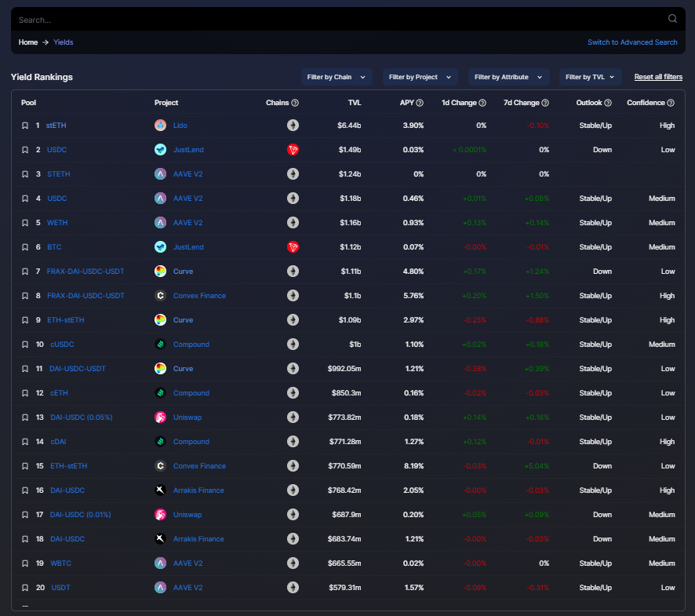
Task: Click Reset all filters
Action: coord(658,77)
